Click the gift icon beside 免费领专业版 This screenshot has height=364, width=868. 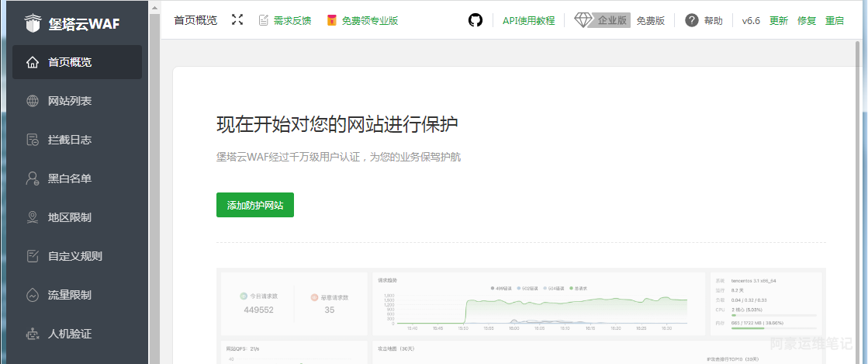[x=331, y=20]
